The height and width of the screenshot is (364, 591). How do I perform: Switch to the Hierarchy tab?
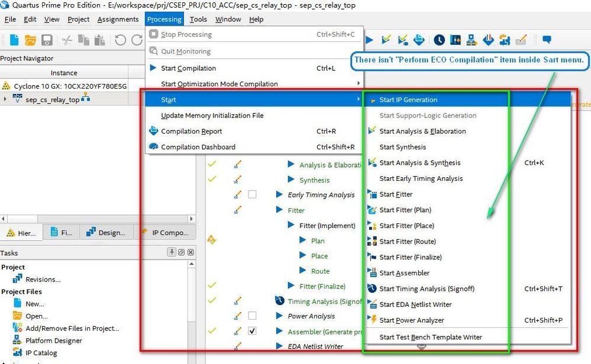(21, 233)
